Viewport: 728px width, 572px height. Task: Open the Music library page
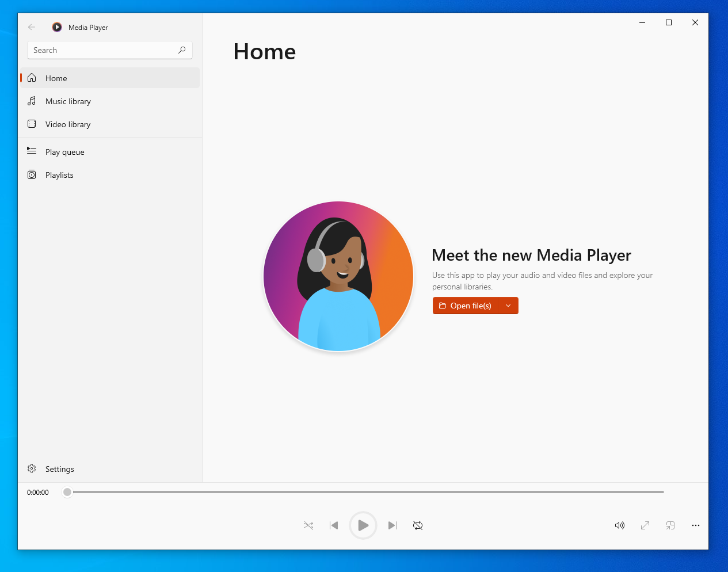click(110, 101)
